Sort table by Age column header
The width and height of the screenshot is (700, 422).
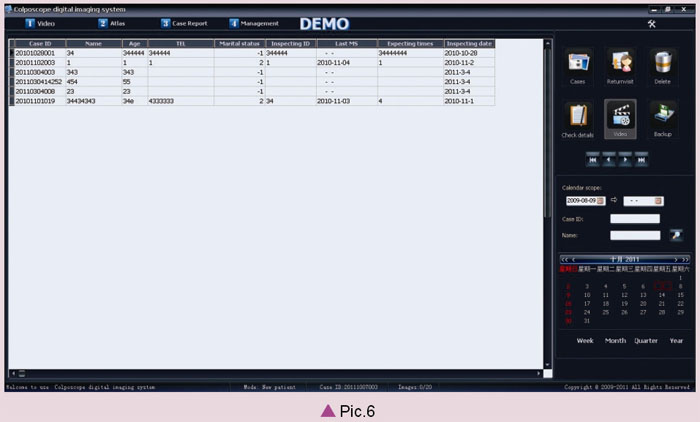[135, 43]
